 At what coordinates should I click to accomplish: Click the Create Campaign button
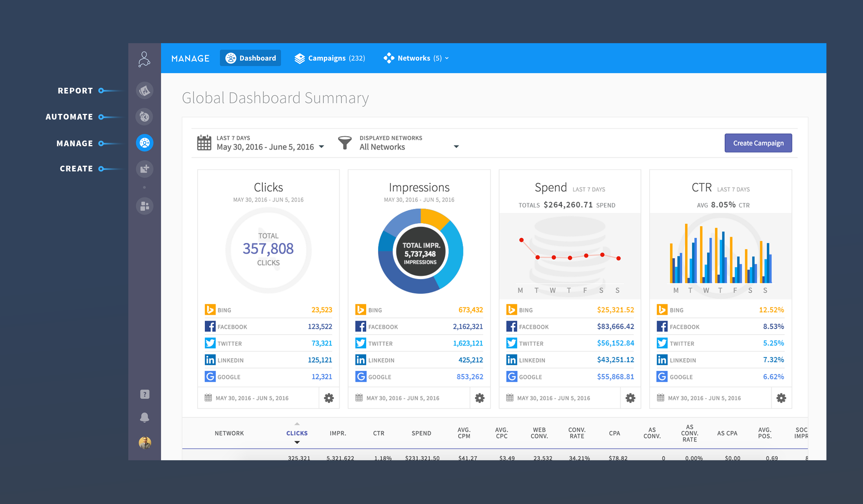(x=758, y=143)
